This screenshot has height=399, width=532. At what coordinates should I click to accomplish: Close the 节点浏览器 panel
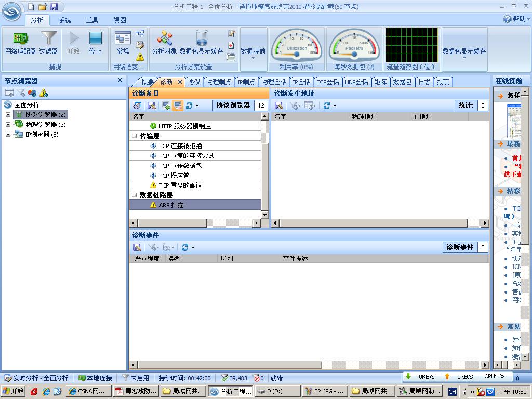[120, 81]
